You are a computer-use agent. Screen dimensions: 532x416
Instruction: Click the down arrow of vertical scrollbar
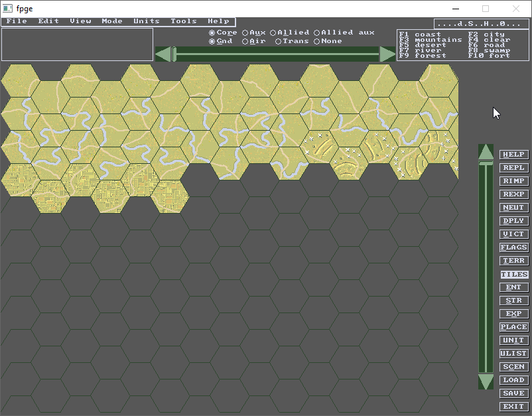click(x=486, y=381)
